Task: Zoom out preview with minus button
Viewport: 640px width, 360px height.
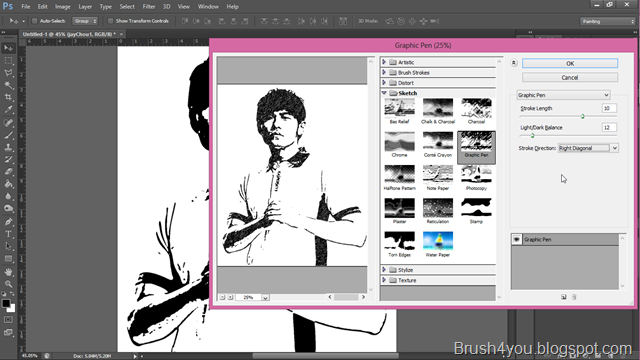Action: [x=222, y=298]
